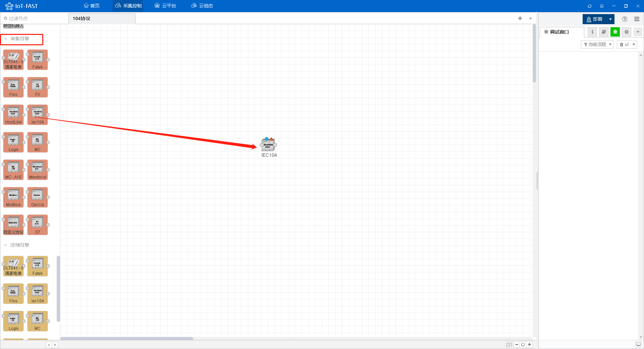Image resolution: width=644 pixels, height=349 pixels.
Task: Clear all debug messages
Action: [x=624, y=44]
